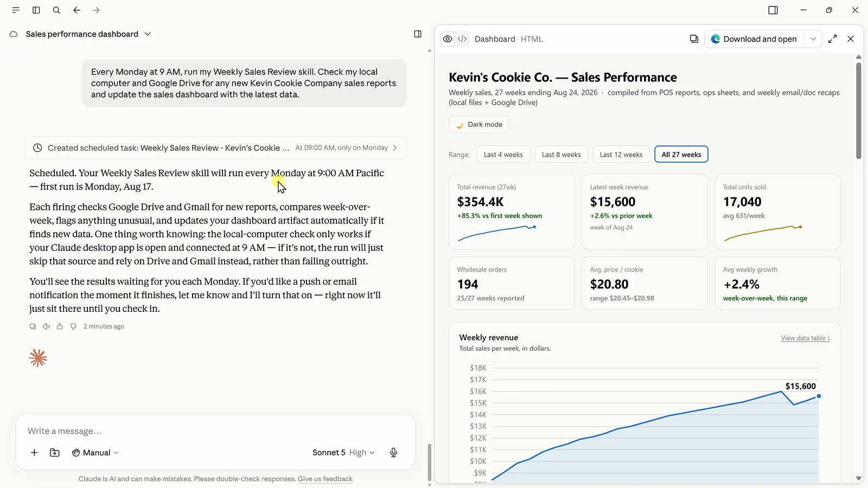Click the user message bubble
Viewport: 868px width, 488px height.
tap(244, 83)
